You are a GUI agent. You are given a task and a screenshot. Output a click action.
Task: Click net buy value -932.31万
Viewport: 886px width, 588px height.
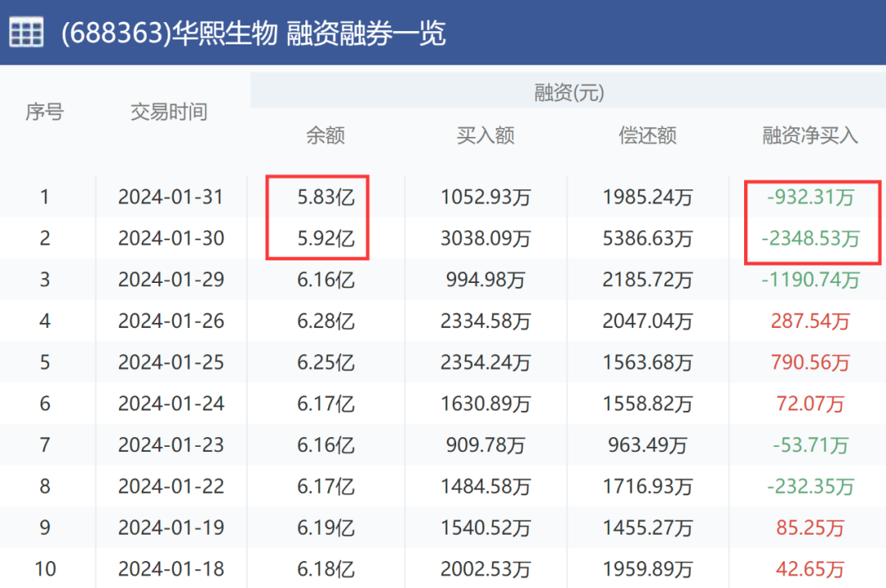click(x=811, y=197)
